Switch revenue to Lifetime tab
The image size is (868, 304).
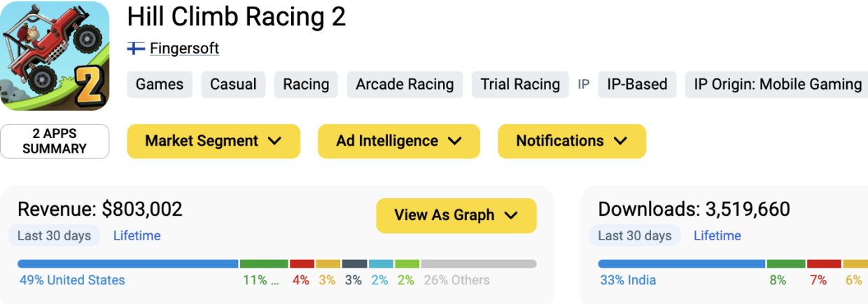coord(136,236)
